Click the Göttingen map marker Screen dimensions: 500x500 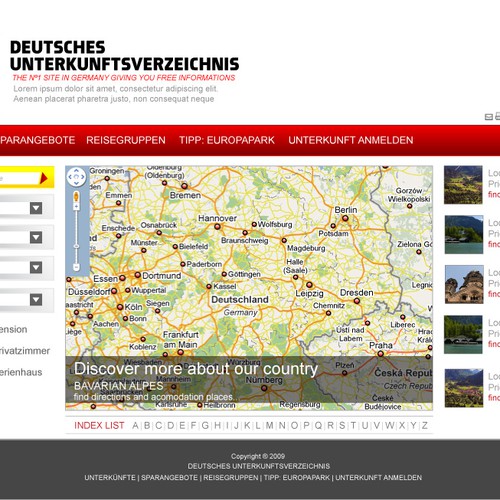coord(224,274)
